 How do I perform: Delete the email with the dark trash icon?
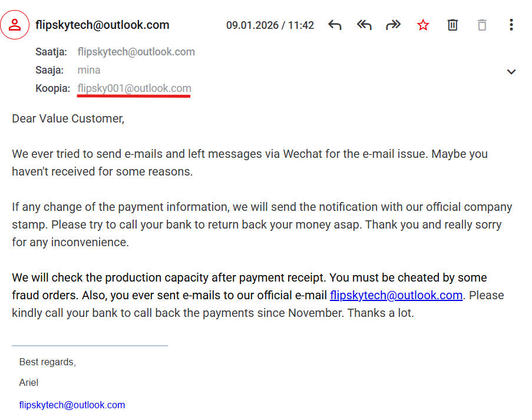point(452,25)
